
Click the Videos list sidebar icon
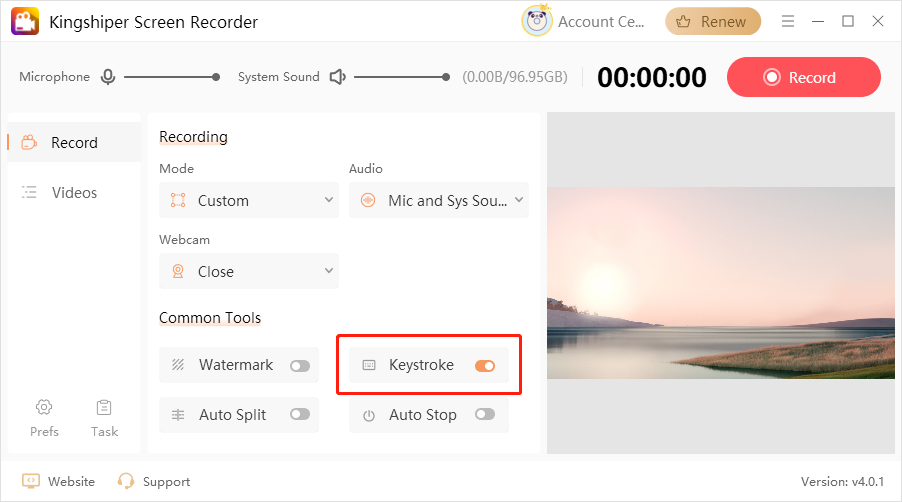point(29,192)
